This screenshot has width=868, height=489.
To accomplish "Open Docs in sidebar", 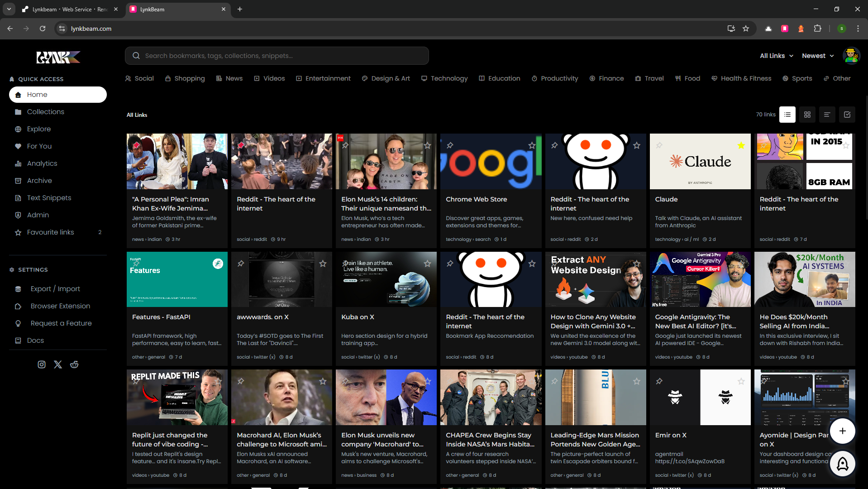I will pyautogui.click(x=58, y=340).
